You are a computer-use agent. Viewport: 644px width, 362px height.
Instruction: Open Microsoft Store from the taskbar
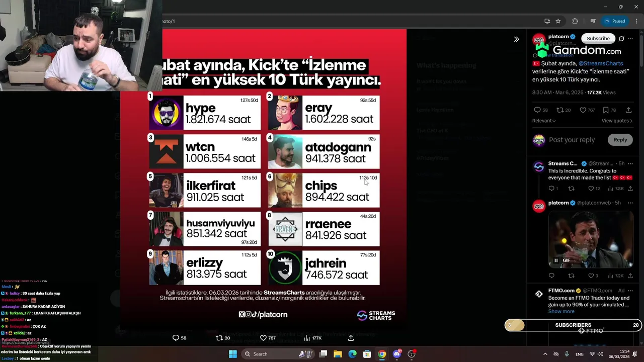[367, 354]
